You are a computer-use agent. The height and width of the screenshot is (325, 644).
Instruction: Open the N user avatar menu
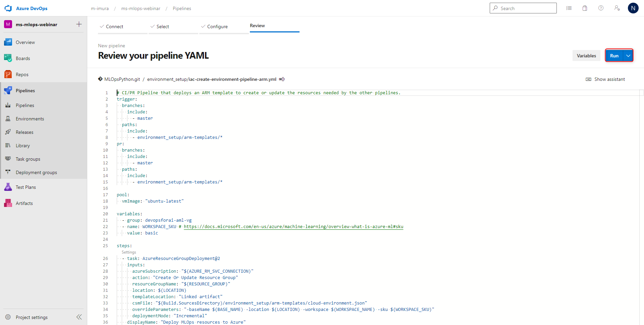(x=633, y=8)
